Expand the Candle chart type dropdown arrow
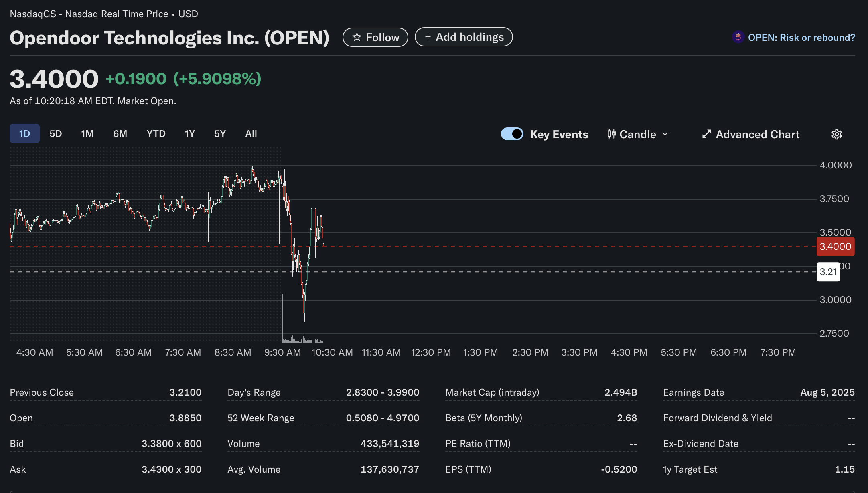 (x=665, y=134)
